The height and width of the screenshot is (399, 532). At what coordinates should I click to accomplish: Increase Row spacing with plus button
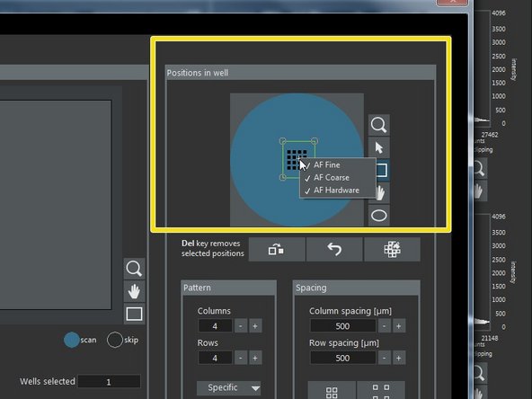tap(399, 358)
